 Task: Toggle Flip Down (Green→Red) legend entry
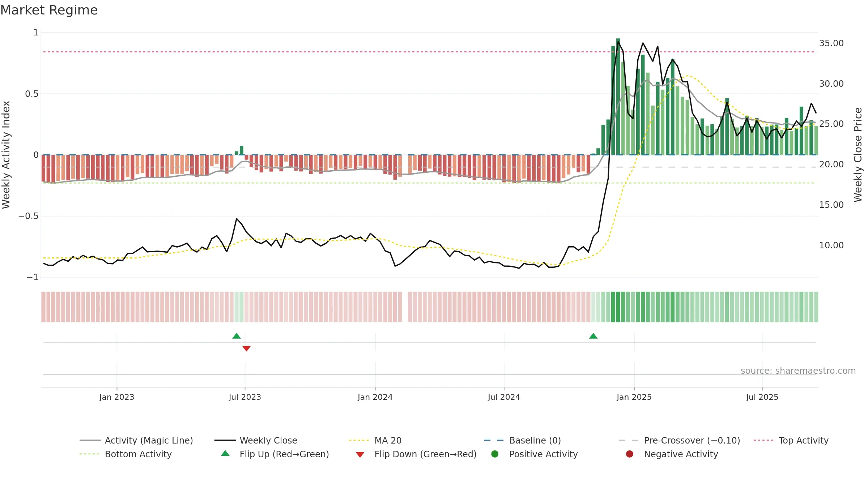tap(416, 454)
